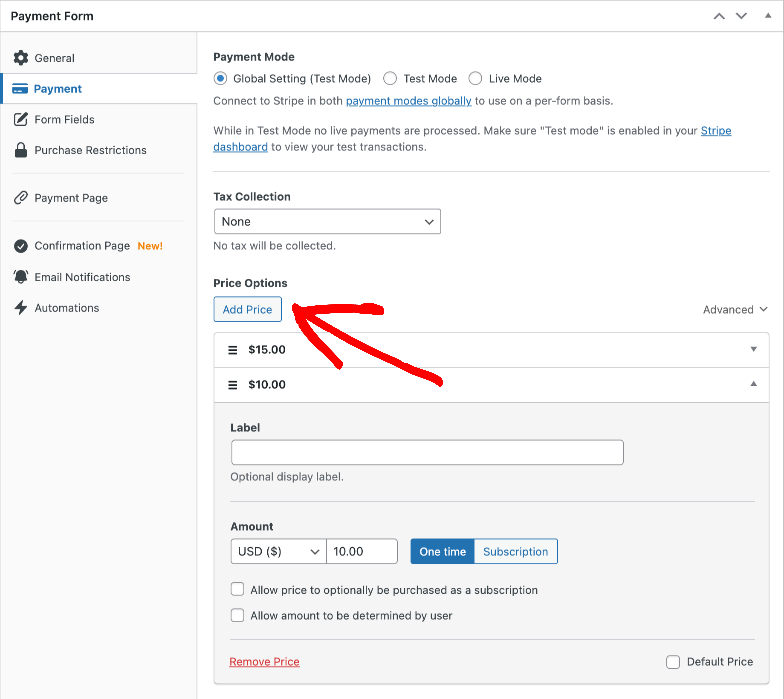This screenshot has width=784, height=699.
Task: Click the Automations lightning bolt icon
Action: point(21,308)
